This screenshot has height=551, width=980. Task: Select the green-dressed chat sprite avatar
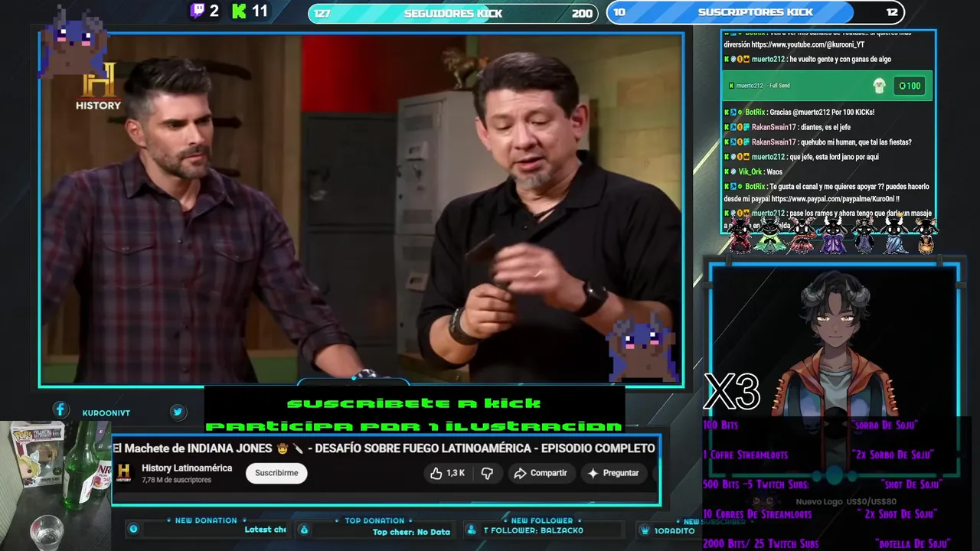(769, 235)
